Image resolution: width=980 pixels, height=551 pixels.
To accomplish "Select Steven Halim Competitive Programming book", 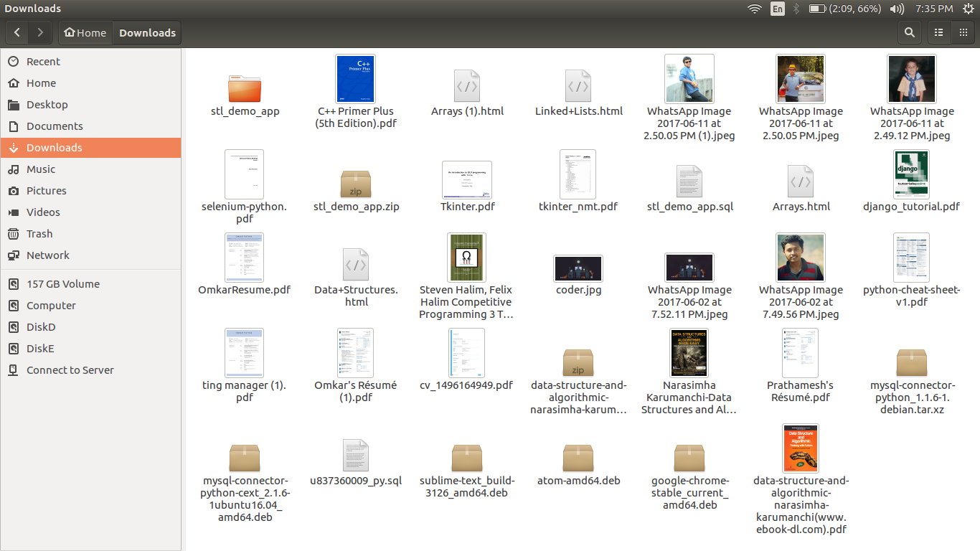I will coord(467,257).
